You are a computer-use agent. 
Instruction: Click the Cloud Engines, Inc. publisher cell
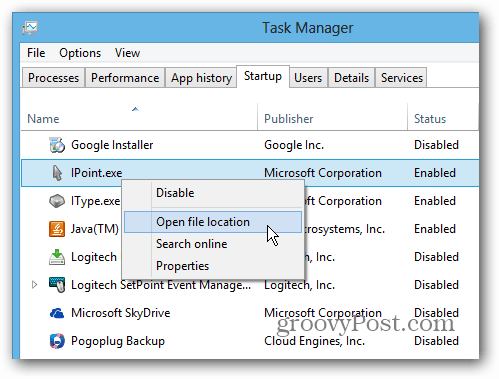pos(314,341)
